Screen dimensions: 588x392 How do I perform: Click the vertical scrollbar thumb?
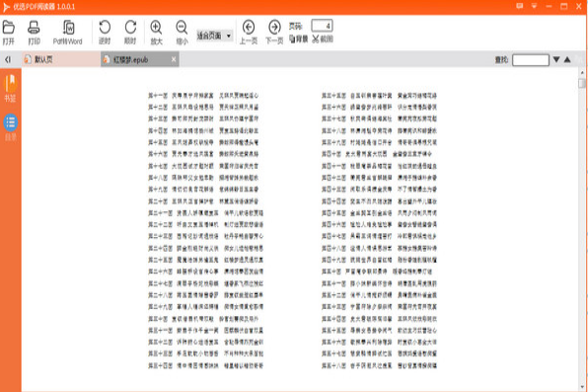tap(582, 83)
